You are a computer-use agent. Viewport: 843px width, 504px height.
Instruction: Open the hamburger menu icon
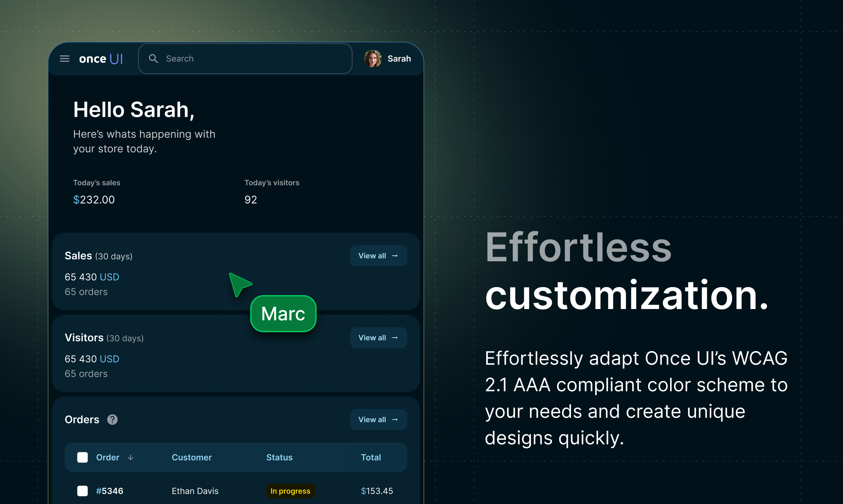65,59
